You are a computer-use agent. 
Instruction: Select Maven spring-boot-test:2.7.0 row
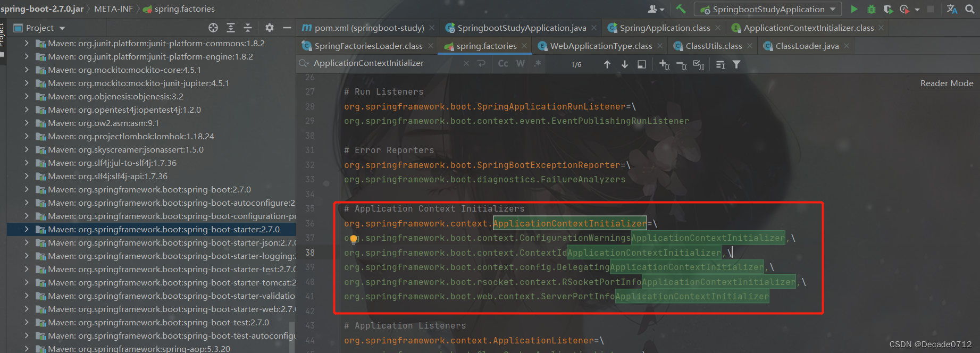(x=152, y=322)
